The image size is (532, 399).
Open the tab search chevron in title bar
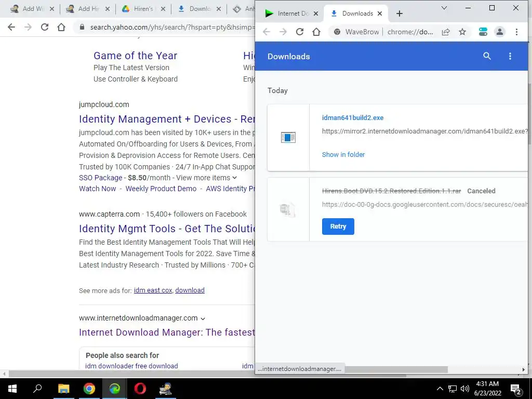(444, 8)
